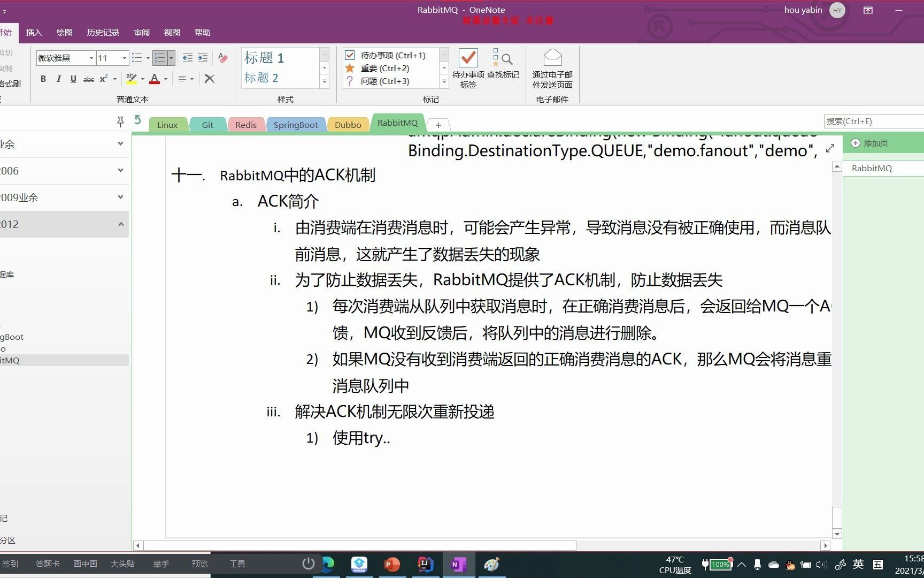Send page via email (通过电子邮件发送页面)

552,69
